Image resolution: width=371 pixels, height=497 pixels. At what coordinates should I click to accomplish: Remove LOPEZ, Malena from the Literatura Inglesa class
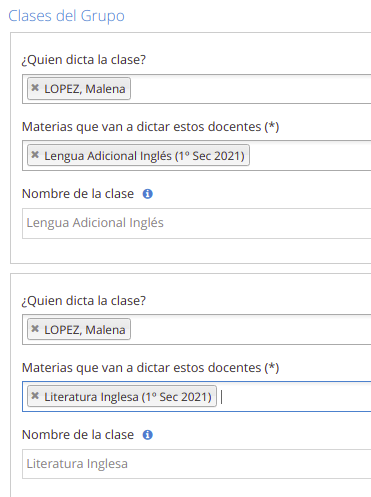[35, 329]
